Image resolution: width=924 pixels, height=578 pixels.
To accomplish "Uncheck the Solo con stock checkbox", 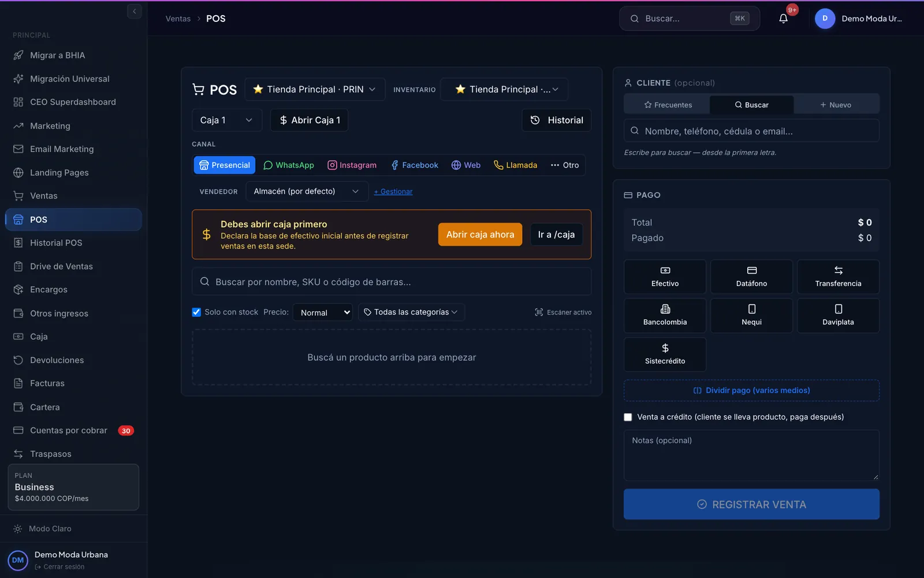I will tap(196, 312).
